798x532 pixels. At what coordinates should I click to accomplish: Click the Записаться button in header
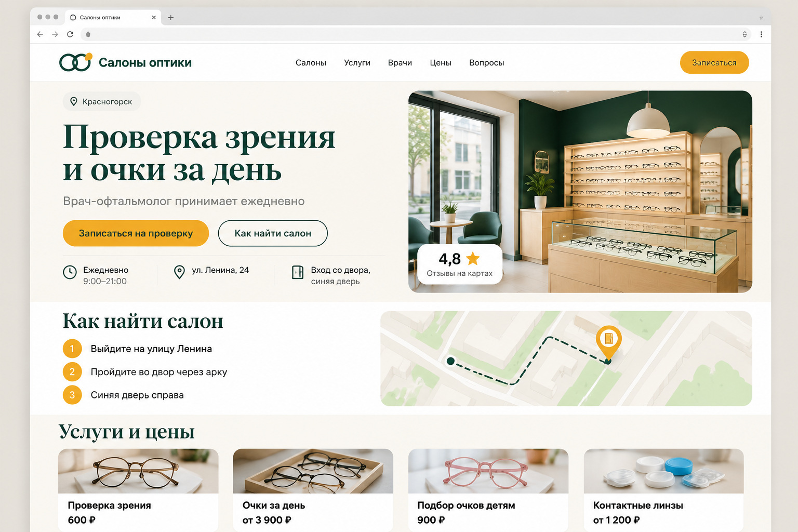pyautogui.click(x=714, y=62)
